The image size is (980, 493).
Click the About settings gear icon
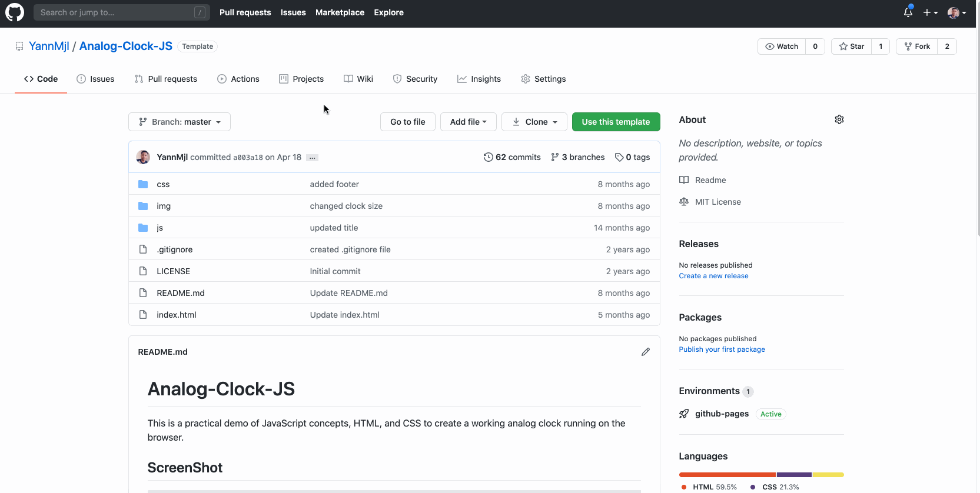[x=839, y=119]
